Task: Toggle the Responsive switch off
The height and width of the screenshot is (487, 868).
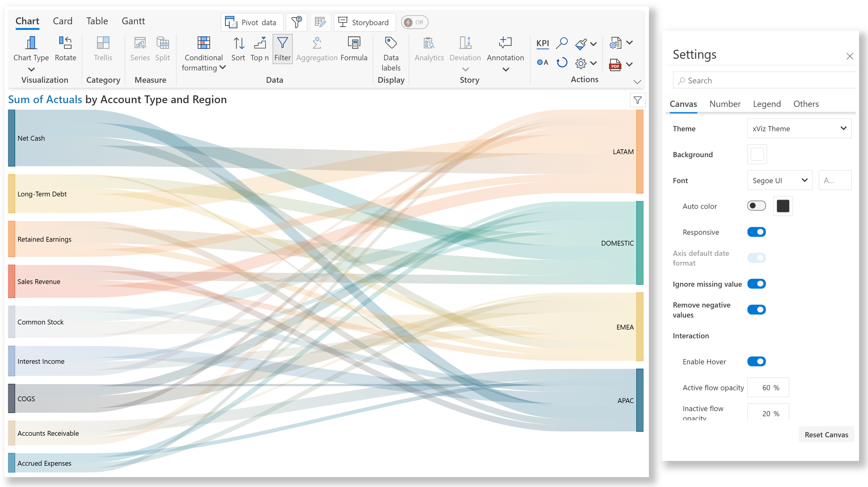Action: point(757,232)
